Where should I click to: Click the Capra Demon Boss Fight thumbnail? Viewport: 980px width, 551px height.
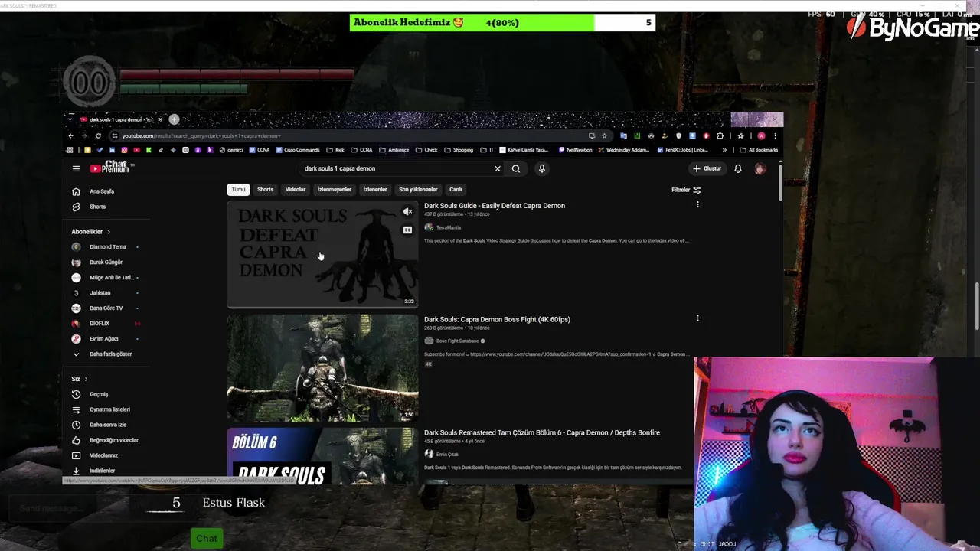322,368
